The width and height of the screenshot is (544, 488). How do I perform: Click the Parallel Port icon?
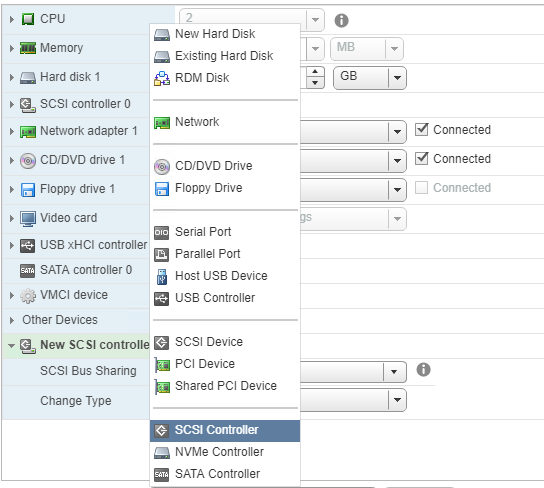point(162,254)
